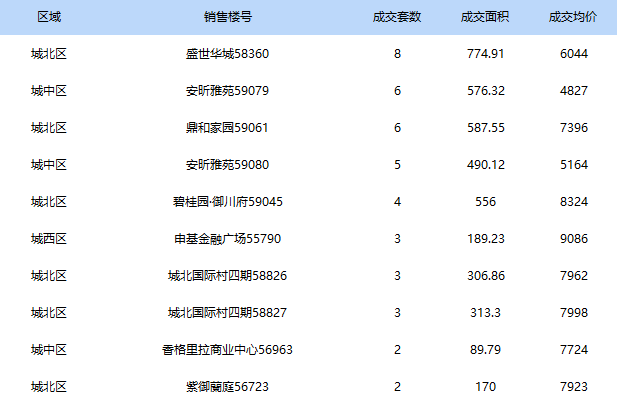Click 城北区 in the 鼎和家园 row
The image size is (617, 409).
pos(49,128)
